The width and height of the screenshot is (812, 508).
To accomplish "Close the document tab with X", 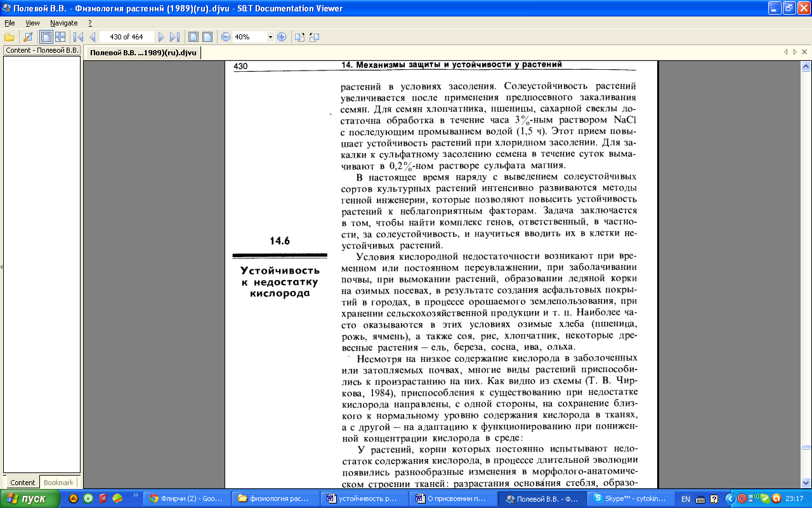I will point(804,52).
